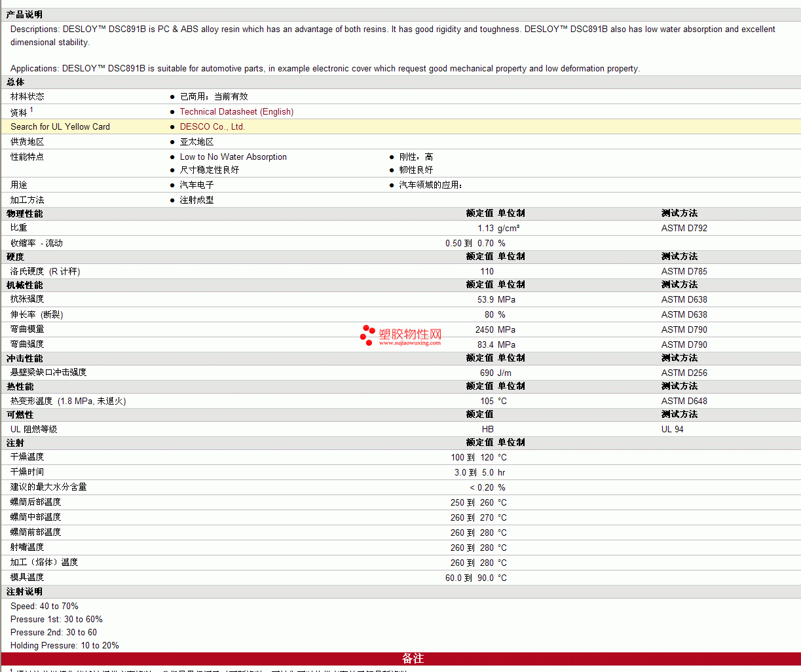The height and width of the screenshot is (672, 801).
Task: Click the 3.0 到 5.0 hr drying time
Action: coord(480,473)
